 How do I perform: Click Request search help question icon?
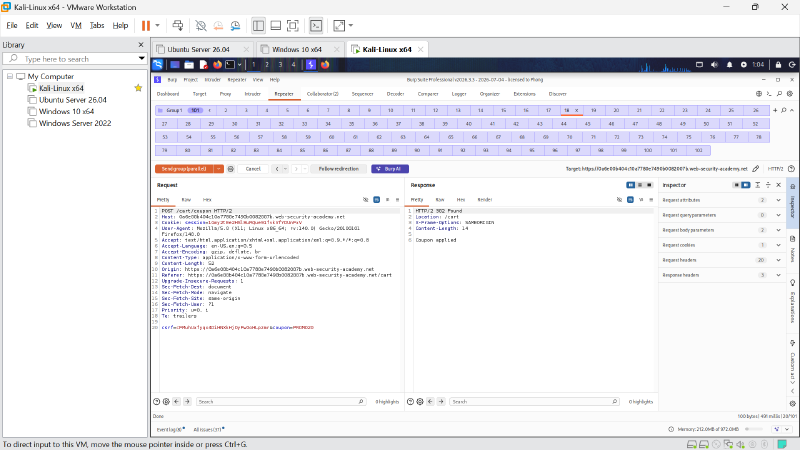[x=157, y=402]
